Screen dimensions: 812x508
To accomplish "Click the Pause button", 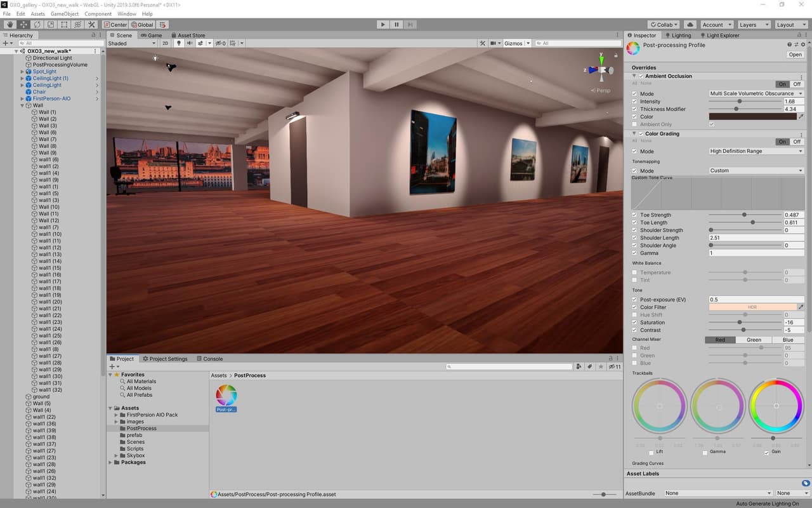I will coord(396,25).
